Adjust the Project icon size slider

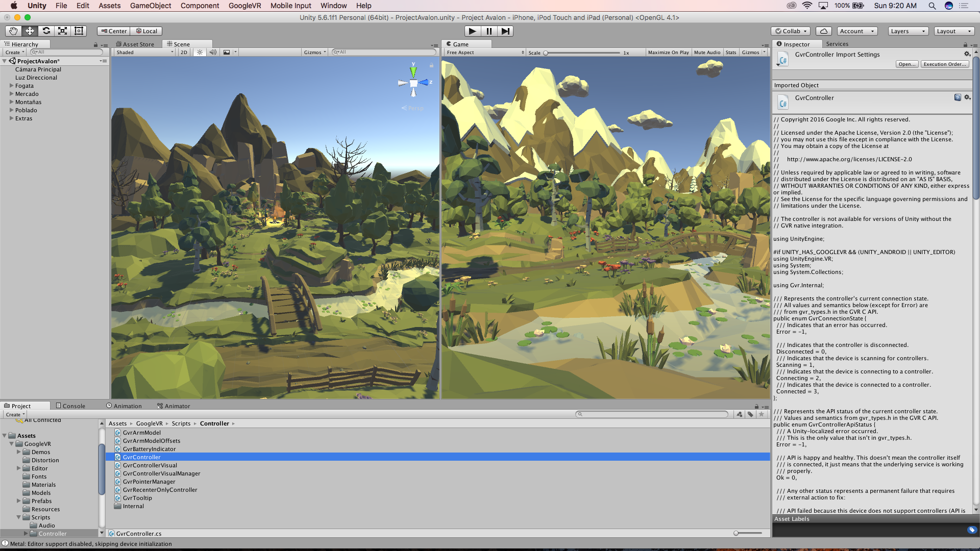(749, 533)
